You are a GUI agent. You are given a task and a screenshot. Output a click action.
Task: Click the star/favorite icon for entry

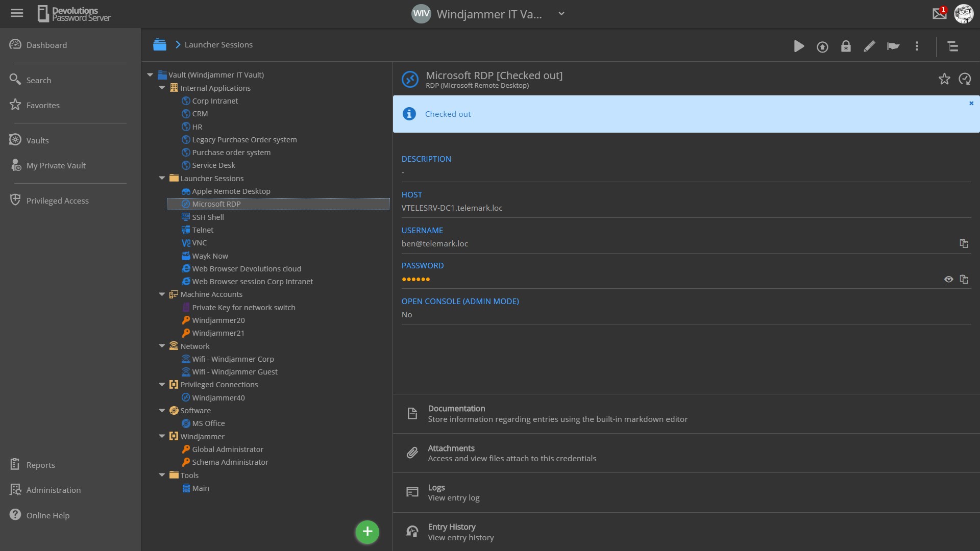click(944, 79)
